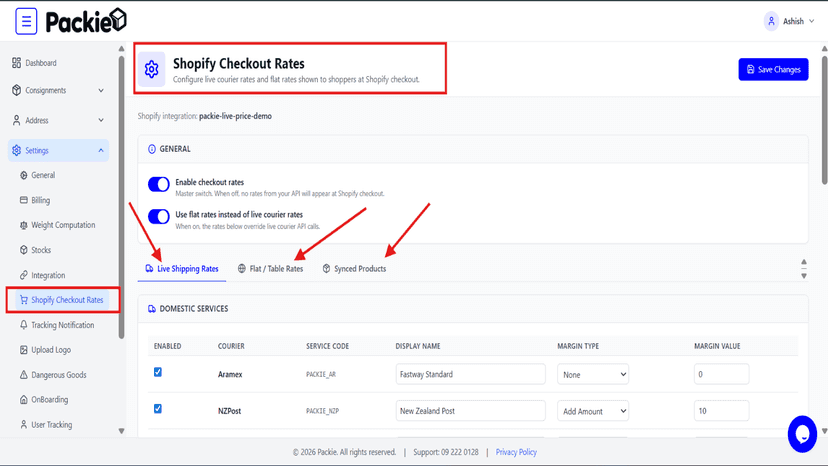The width and height of the screenshot is (828, 466).
Task: Click the sidebar vertical scrollbar
Action: [x=121, y=197]
